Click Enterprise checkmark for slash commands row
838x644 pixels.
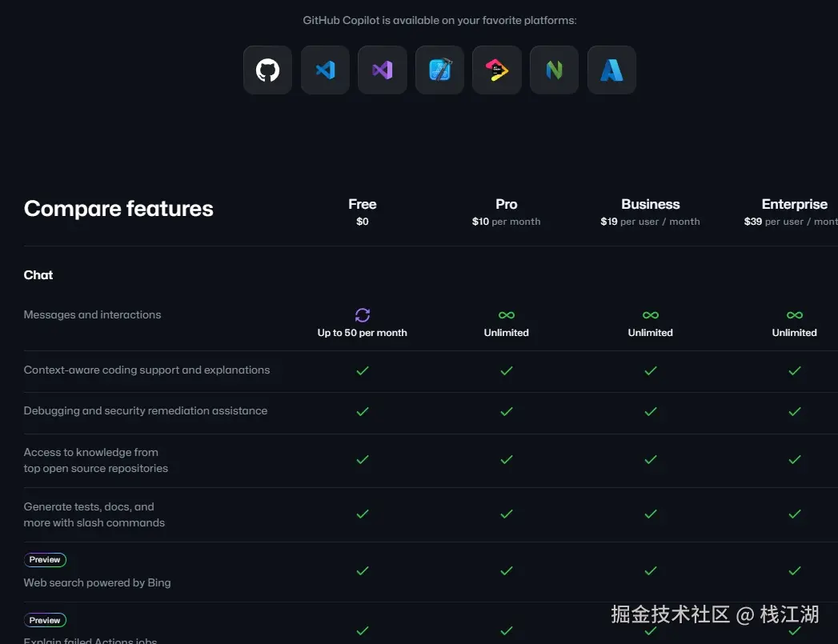795,514
